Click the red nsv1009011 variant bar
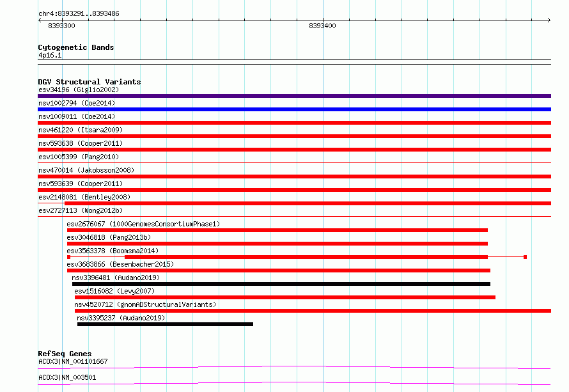Screen dimensions: 569x392 click(294, 123)
